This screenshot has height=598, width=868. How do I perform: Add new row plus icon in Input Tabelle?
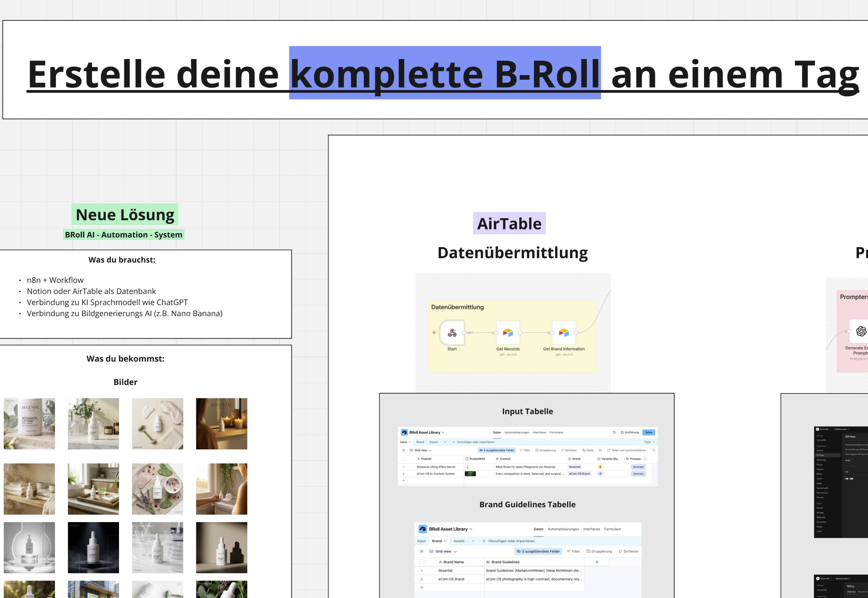coord(403,480)
